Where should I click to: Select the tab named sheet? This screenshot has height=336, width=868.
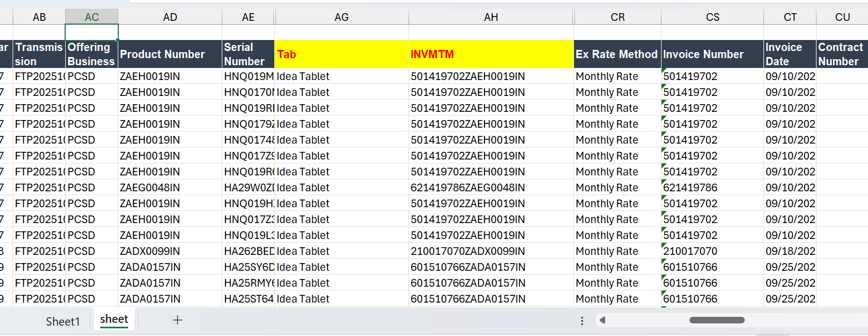click(x=114, y=320)
